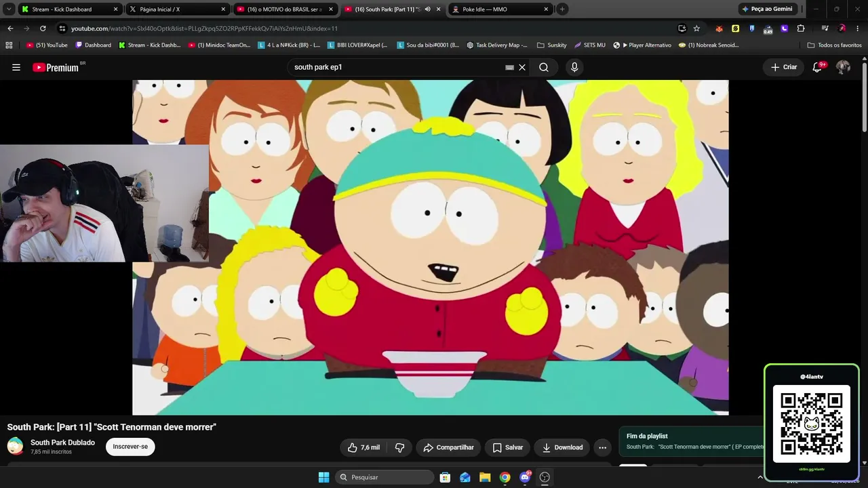Clear the YouTube search query
The width and height of the screenshot is (868, 488).
click(x=522, y=67)
